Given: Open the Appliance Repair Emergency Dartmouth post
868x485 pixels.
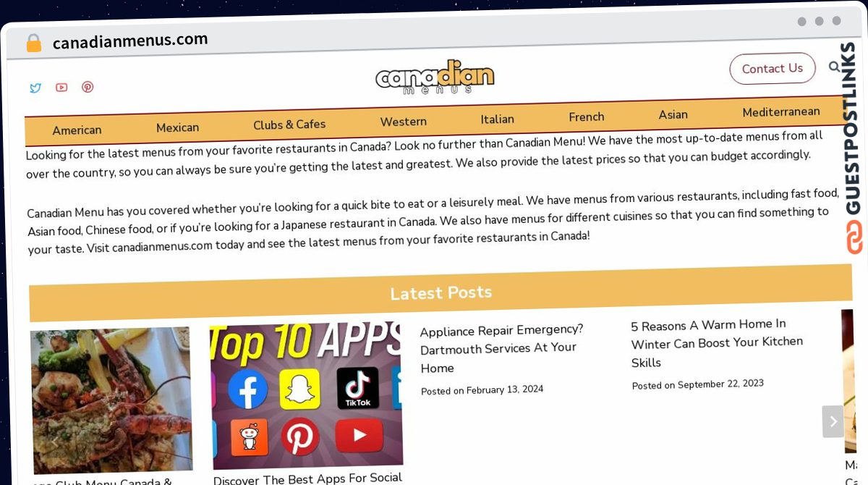Looking at the screenshot, I should click(501, 348).
